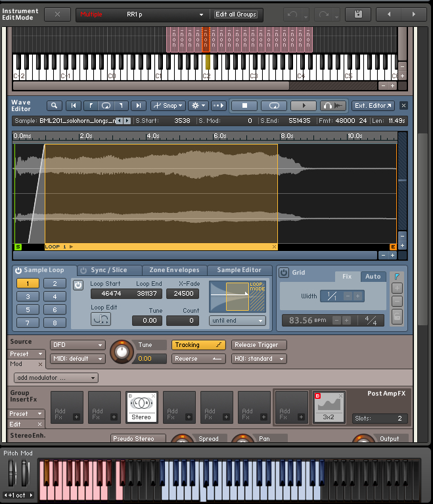Jump to sample start icon
Screen dimensions: 433x504
[x=74, y=105]
